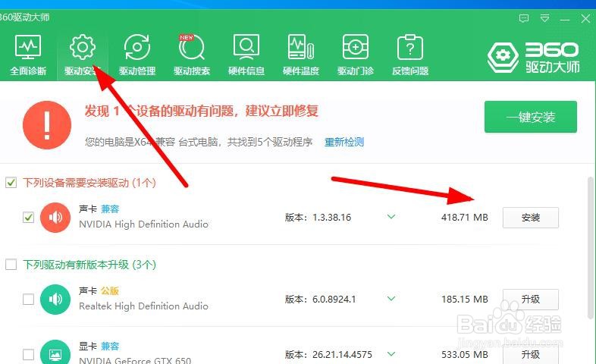
Task: Expand version dropdown for 1.3.38.16
Action: pyautogui.click(x=391, y=217)
